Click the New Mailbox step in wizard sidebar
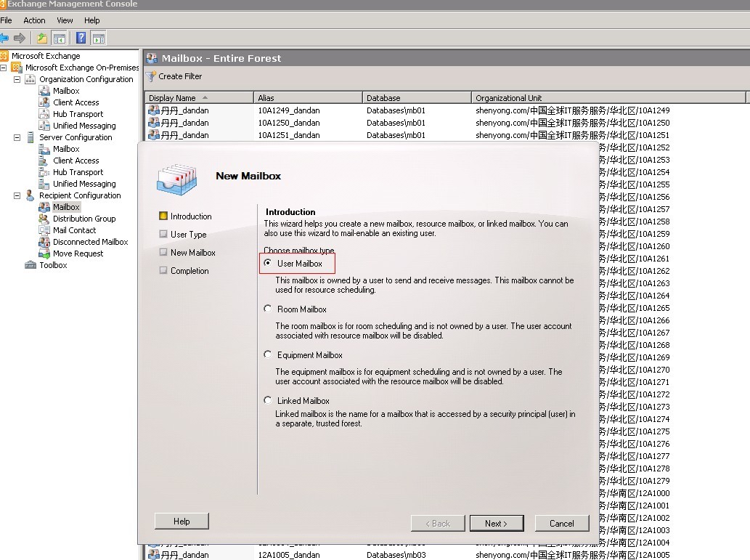This screenshot has width=750, height=560. [x=192, y=253]
